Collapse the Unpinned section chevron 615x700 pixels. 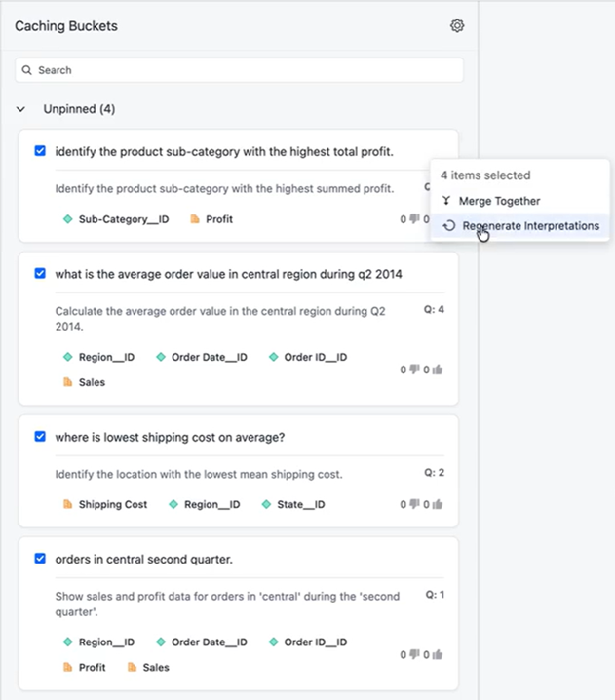coord(21,110)
